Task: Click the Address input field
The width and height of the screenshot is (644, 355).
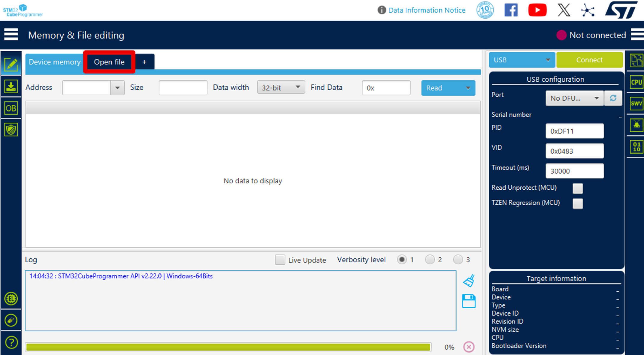Action: point(86,88)
